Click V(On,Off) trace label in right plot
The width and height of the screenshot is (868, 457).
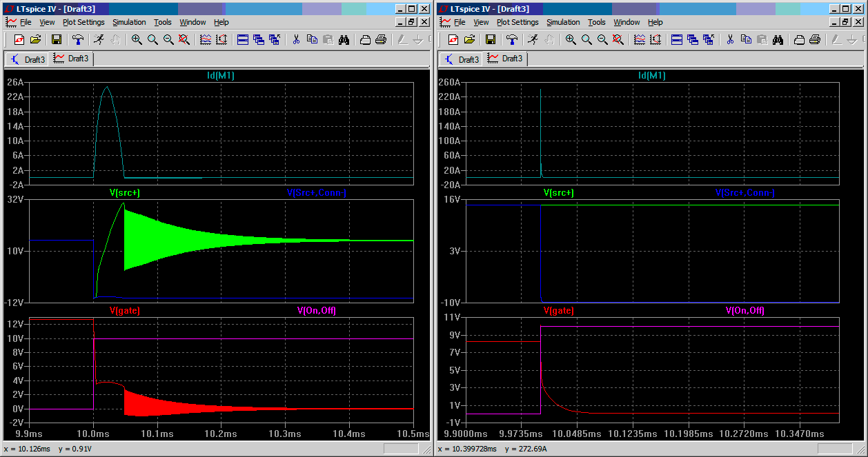click(x=744, y=311)
